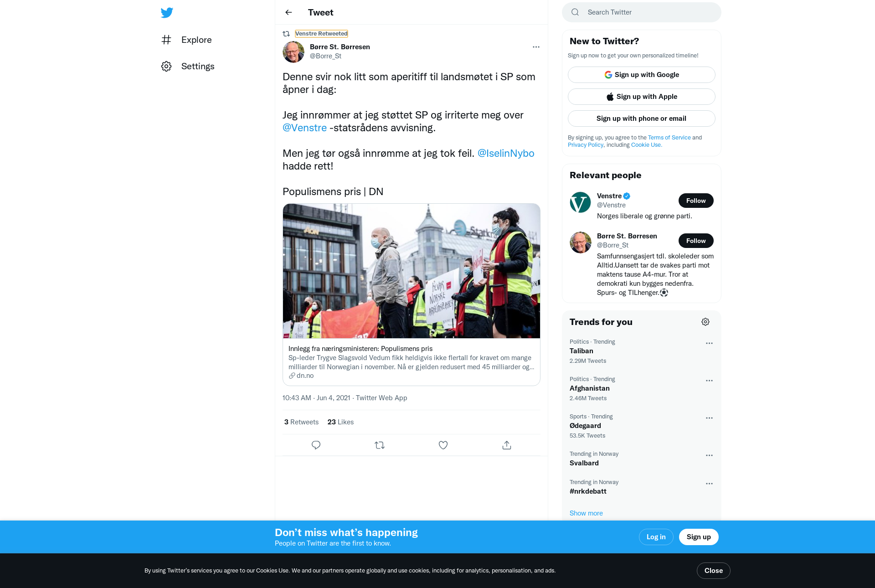Reply using the speech bubble icon

316,445
